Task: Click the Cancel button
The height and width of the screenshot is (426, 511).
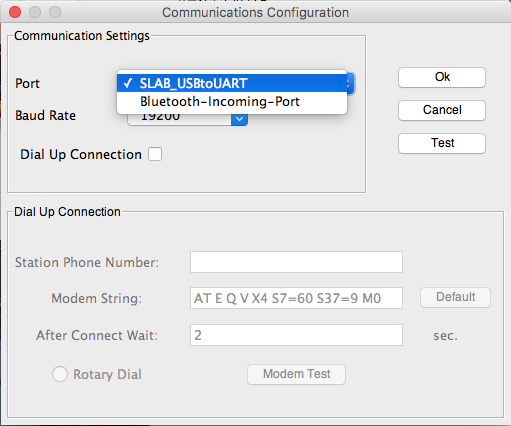Action: 442,110
